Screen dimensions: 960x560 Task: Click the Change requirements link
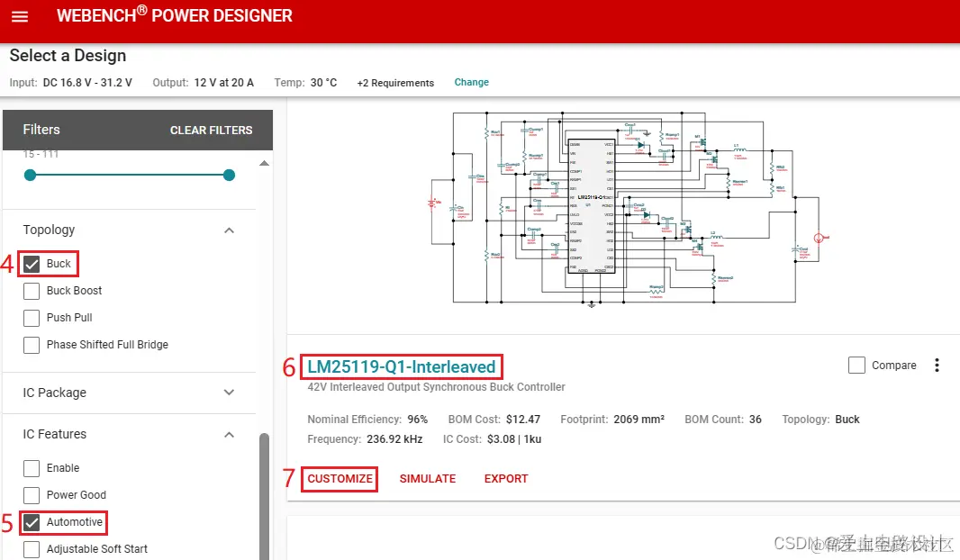[471, 82]
